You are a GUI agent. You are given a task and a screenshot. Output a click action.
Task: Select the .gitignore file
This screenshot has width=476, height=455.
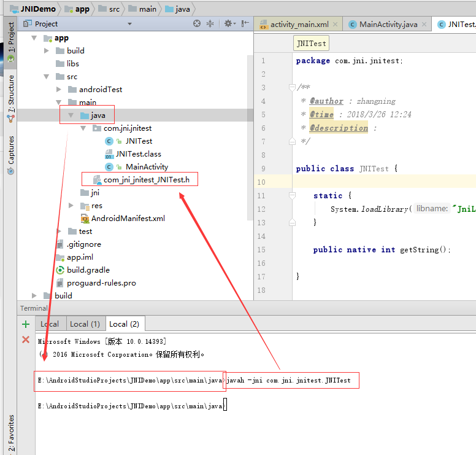(79, 244)
